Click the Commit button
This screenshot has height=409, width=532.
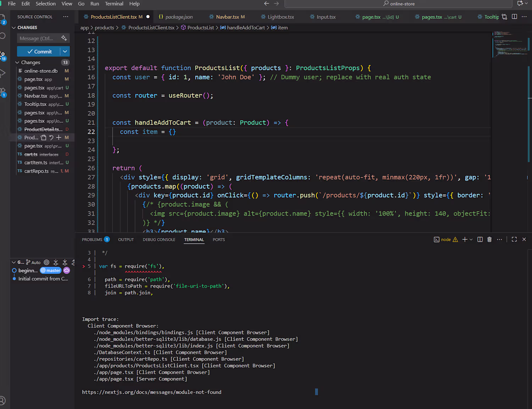pos(39,51)
